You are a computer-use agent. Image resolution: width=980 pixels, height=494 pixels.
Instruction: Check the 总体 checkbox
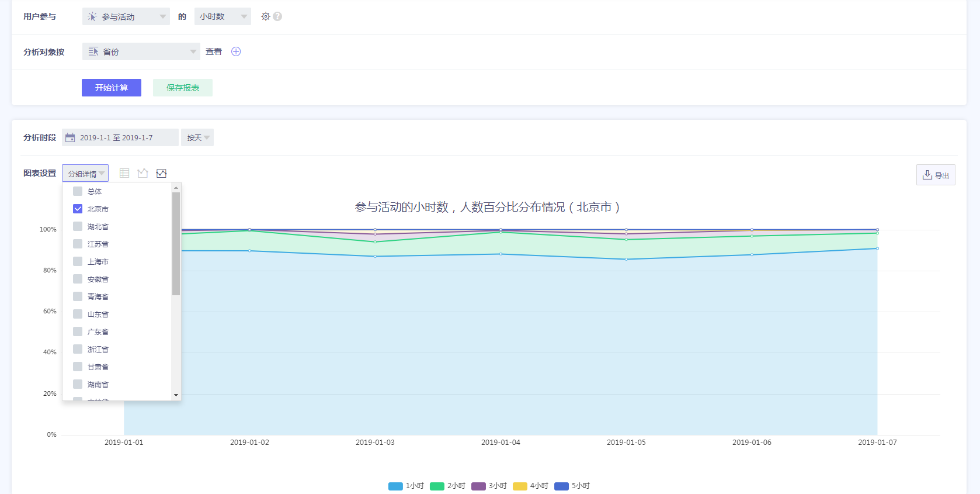pos(78,191)
